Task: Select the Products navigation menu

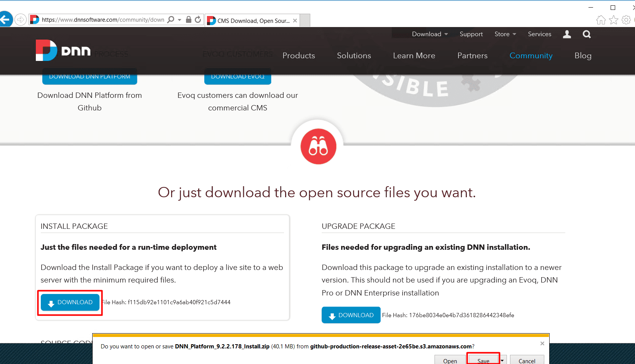Action: pyautogui.click(x=298, y=56)
